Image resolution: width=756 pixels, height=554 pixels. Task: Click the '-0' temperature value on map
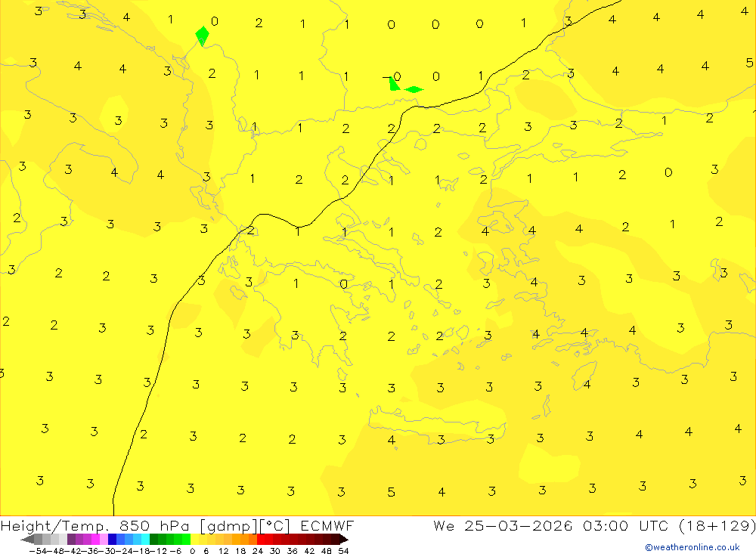coord(392,76)
